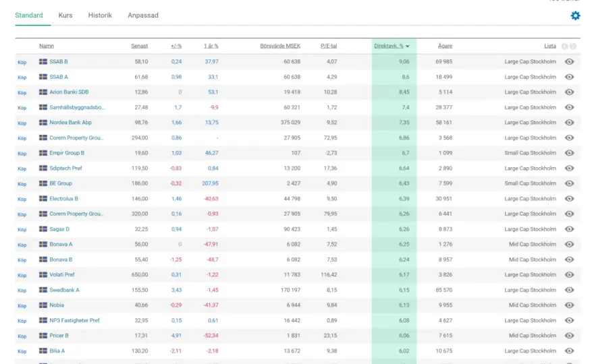
Task: Select market cap value 375 029
Action: tap(290, 123)
